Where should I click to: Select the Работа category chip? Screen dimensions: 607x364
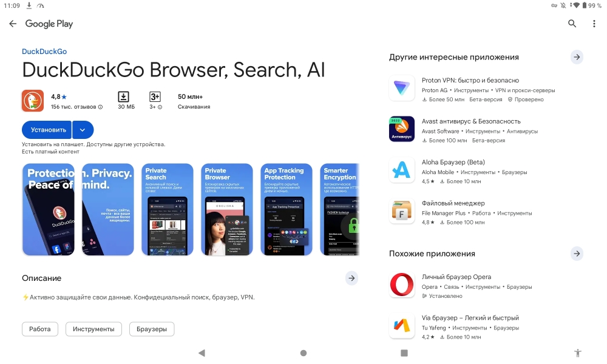(x=40, y=329)
